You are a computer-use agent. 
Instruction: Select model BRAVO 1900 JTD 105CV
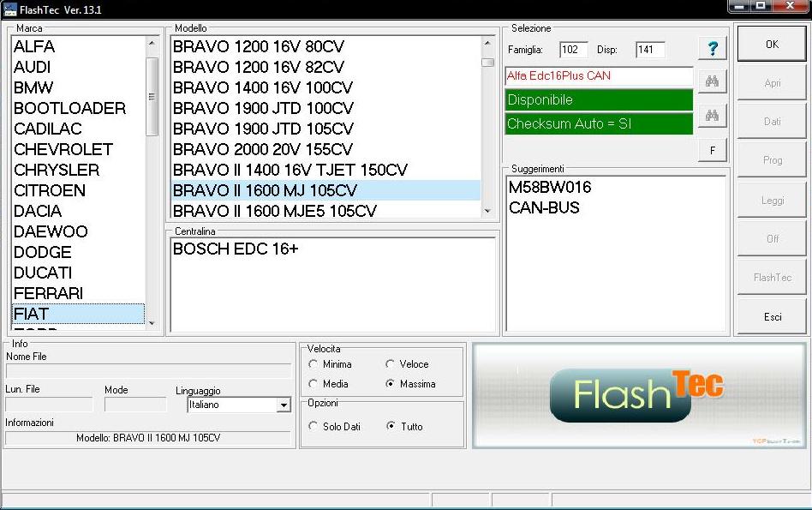(x=325, y=129)
